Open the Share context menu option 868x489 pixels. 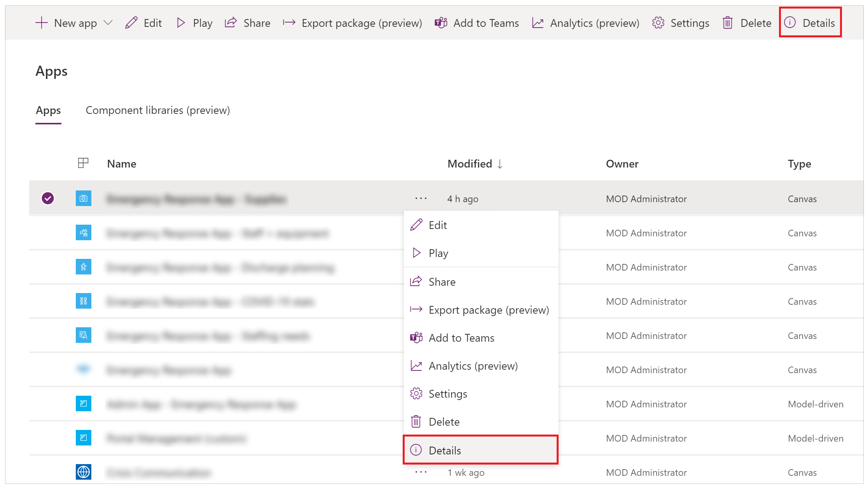click(442, 281)
